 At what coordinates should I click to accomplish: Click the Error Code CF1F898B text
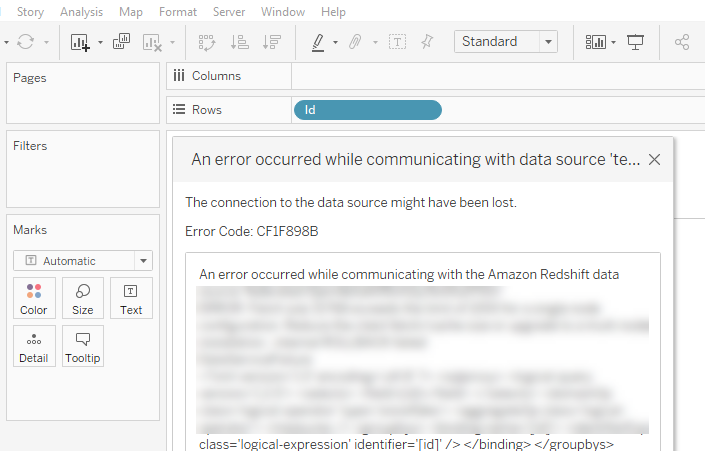[252, 231]
